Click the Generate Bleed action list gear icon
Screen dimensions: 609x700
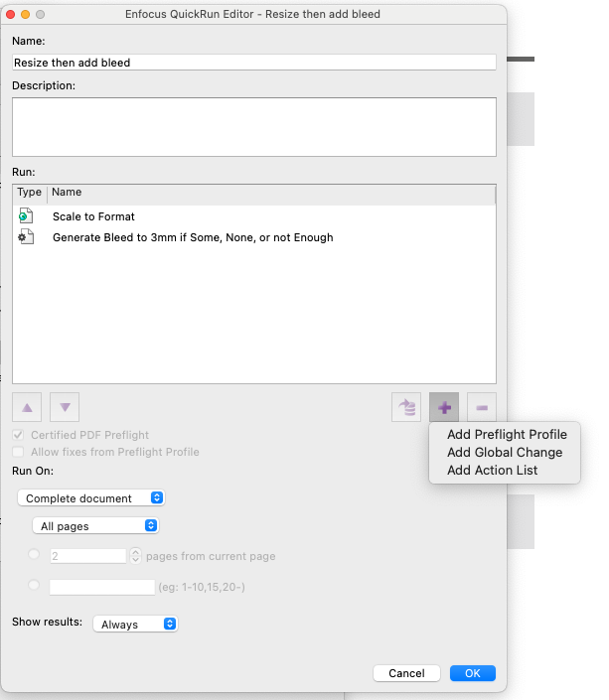point(26,237)
